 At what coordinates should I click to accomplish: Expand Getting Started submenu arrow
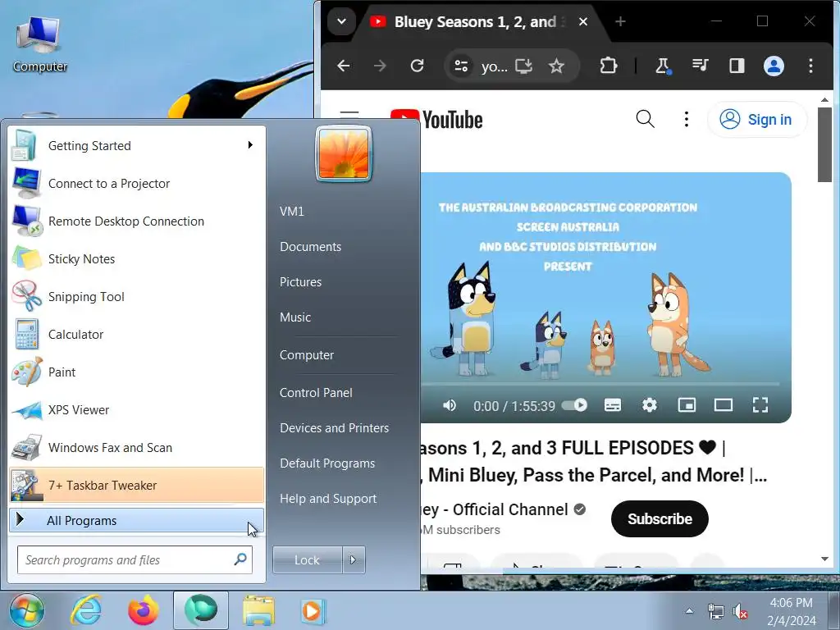click(250, 145)
